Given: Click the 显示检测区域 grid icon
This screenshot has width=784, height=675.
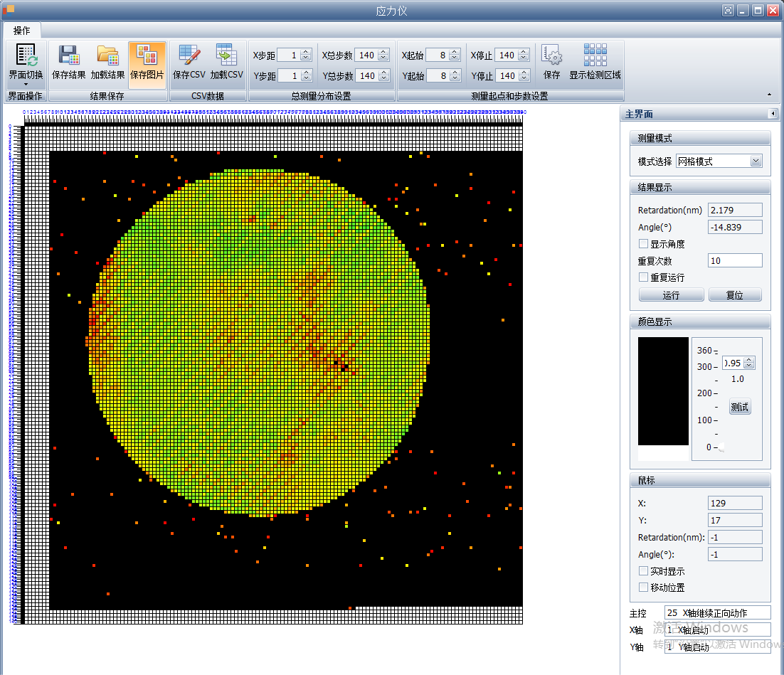Looking at the screenshot, I should (595, 55).
